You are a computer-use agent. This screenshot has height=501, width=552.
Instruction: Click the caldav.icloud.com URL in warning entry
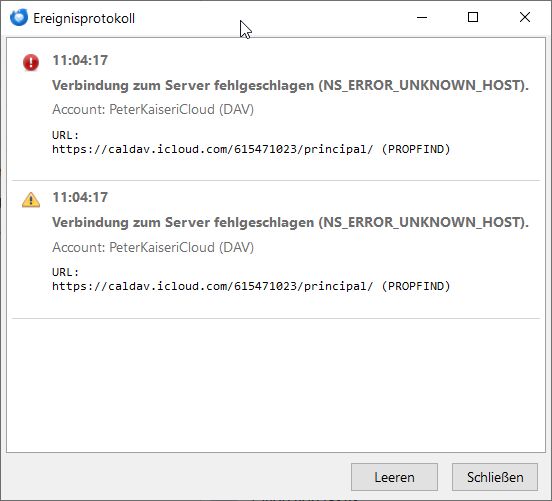point(212,286)
